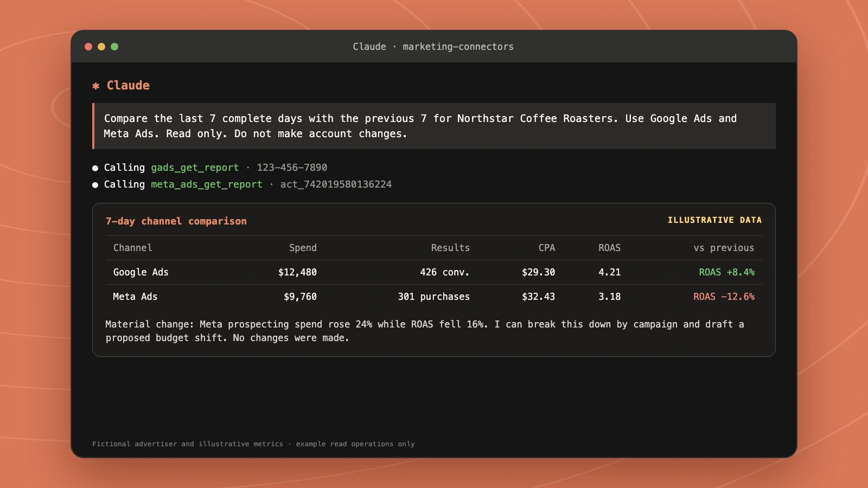Viewport: 868px width, 488px height.
Task: Click the yellow minimize window button
Action: tap(101, 47)
